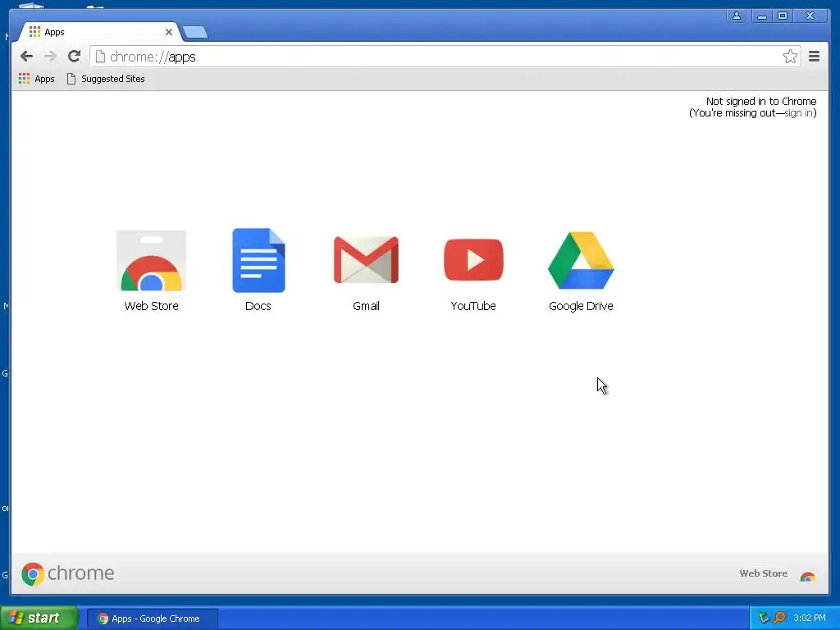Open a new tab

pos(195,33)
